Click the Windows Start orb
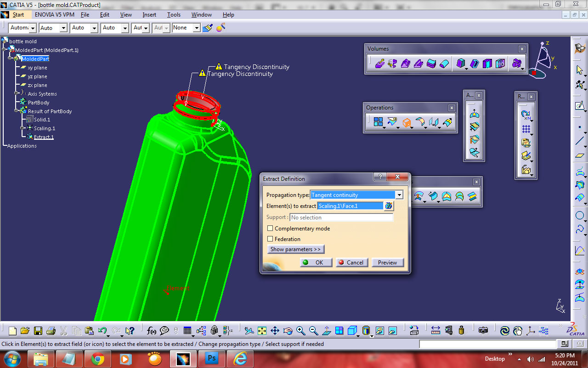 12,358
